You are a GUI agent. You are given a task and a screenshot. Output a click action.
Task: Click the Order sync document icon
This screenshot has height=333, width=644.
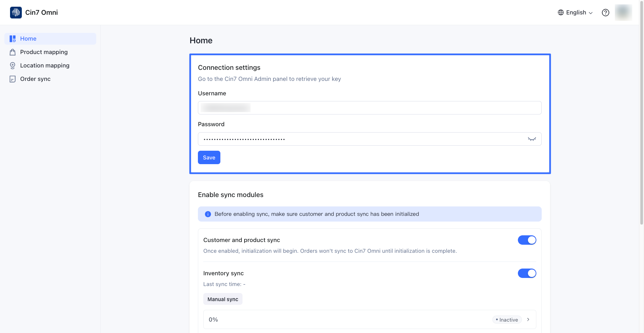[13, 79]
